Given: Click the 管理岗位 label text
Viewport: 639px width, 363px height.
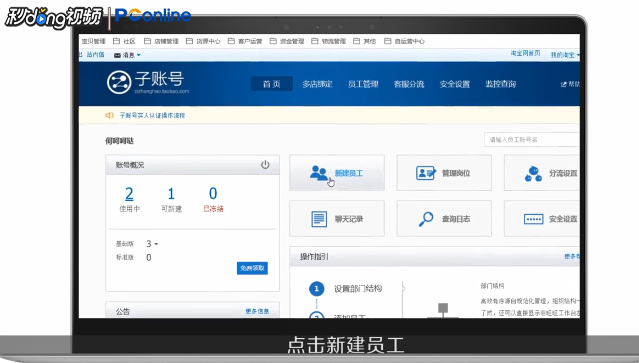Looking at the screenshot, I should (456, 173).
